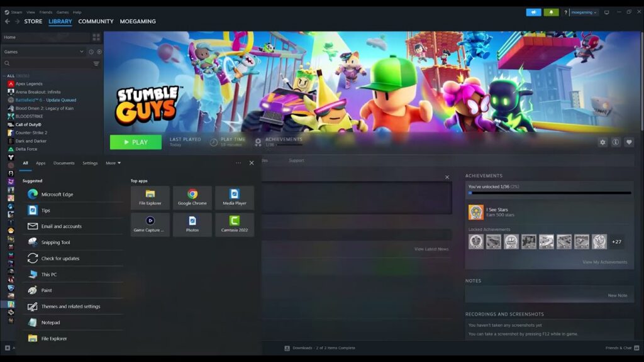Go to the COMMUNITY tab
This screenshot has height=362, width=644.
(96, 21)
